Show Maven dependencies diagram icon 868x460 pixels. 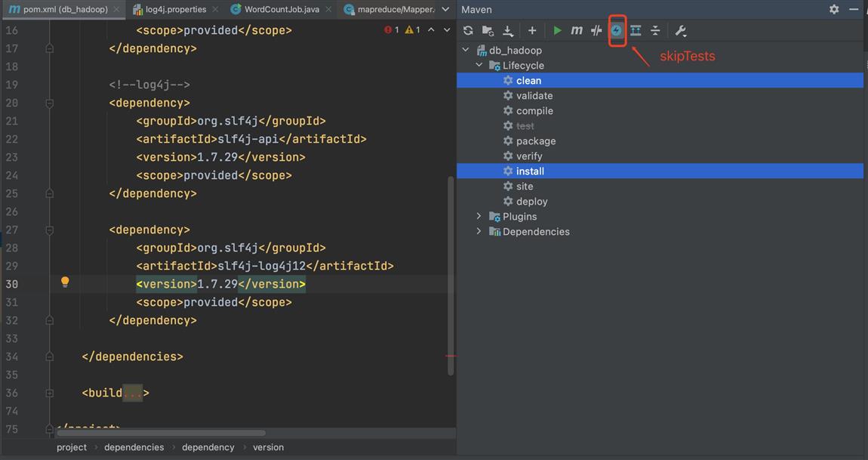(x=636, y=31)
